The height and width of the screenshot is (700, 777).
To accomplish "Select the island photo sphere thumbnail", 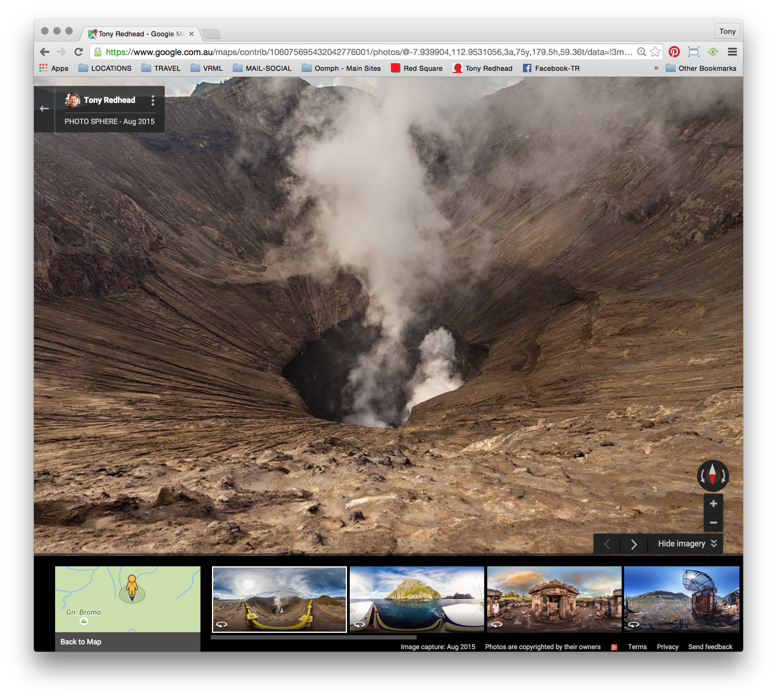I will tap(417, 599).
